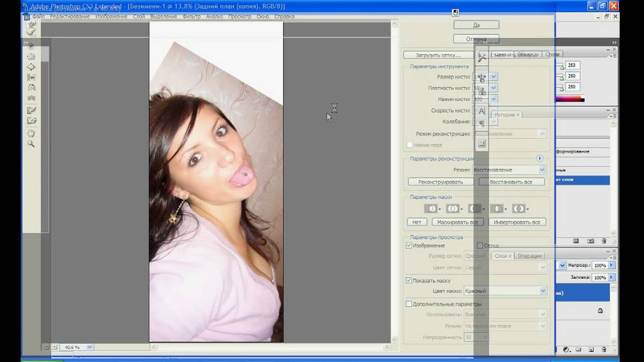The width and height of the screenshot is (644, 362).
Task: Open Непрозр. opacity slider arrow
Action: coord(611,265)
